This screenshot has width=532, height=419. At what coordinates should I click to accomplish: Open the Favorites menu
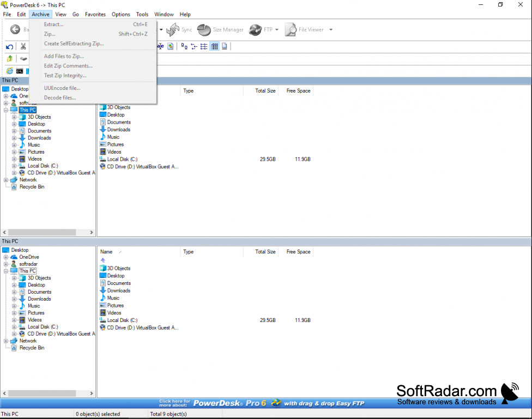(95, 14)
